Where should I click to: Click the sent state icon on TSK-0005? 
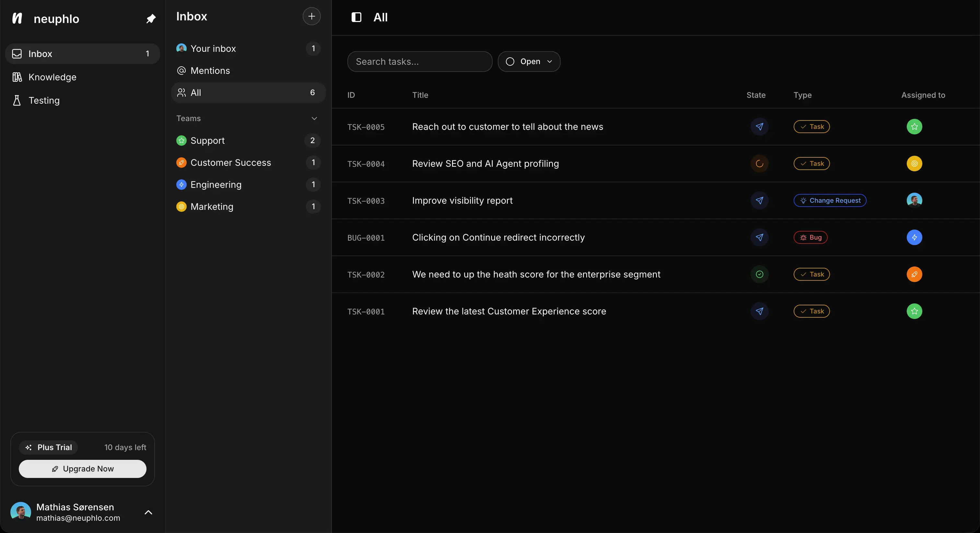759,127
